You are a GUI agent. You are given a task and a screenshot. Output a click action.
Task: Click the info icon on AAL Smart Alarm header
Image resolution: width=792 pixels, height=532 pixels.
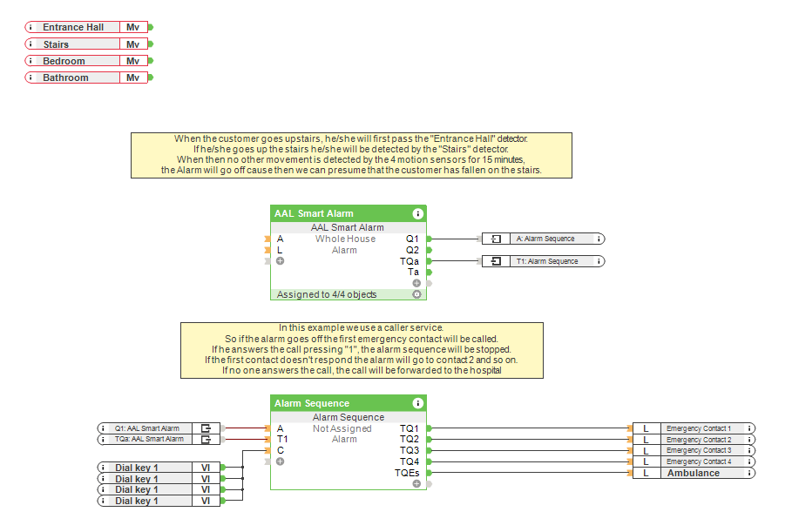417,213
